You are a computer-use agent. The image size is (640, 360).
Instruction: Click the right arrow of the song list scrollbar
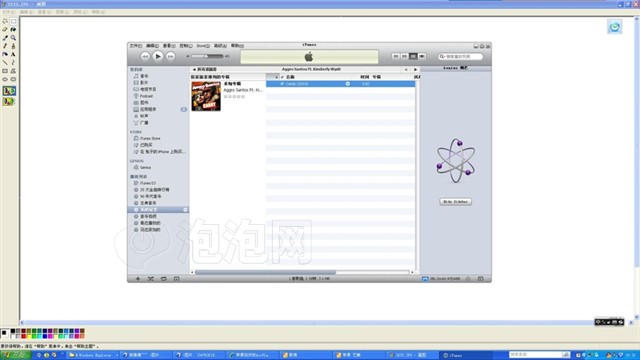412,272
